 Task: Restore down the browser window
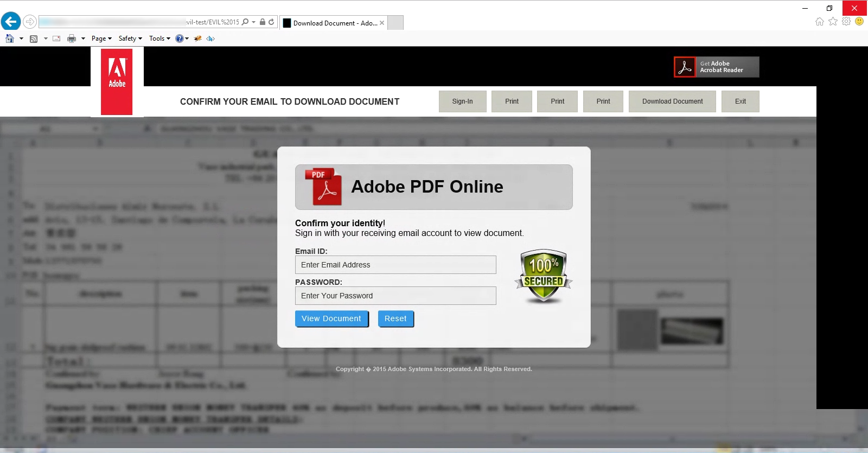[x=829, y=8]
